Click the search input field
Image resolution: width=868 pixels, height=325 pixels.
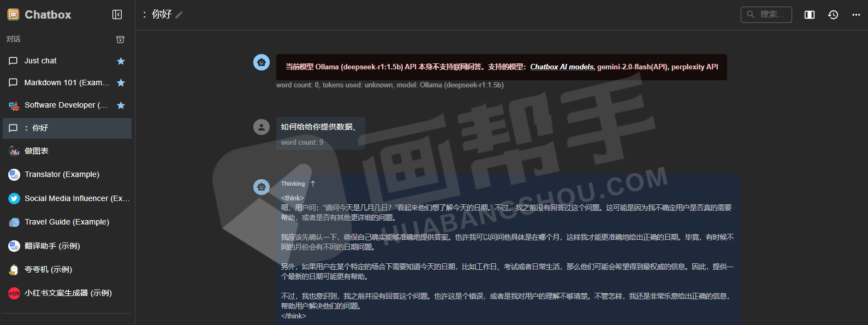point(766,15)
